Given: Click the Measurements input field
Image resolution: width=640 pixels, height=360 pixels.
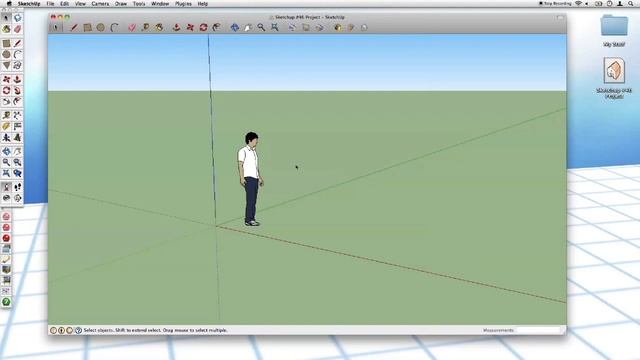Looking at the screenshot, I should 538,330.
